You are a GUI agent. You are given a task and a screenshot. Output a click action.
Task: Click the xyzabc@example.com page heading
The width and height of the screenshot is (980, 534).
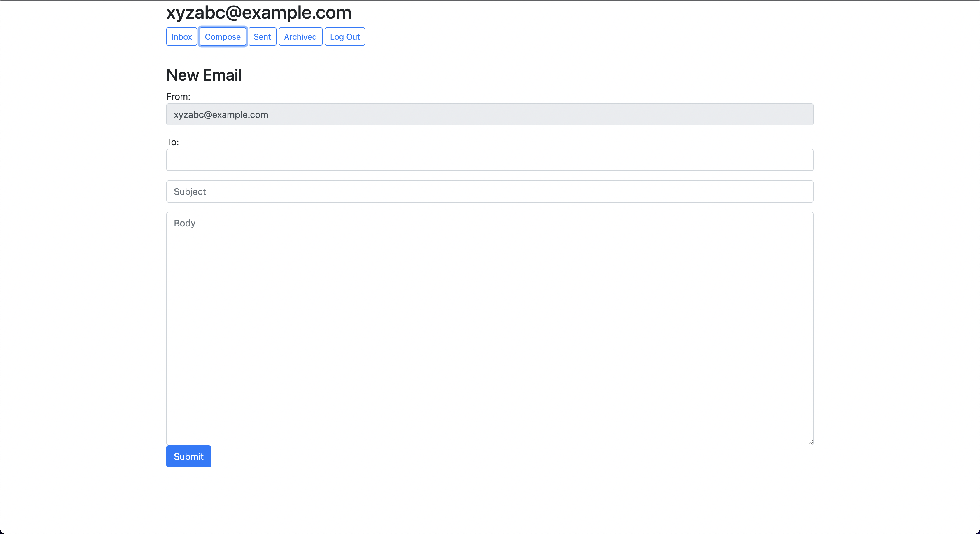259,13
